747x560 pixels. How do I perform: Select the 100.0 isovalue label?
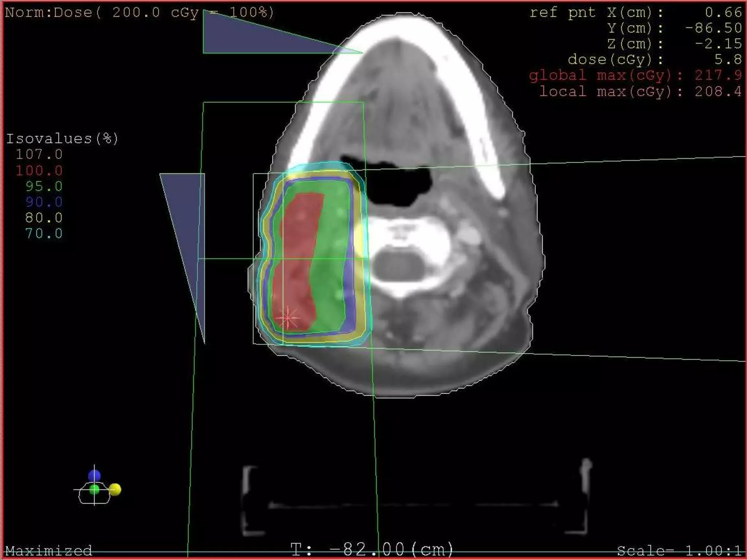pyautogui.click(x=39, y=171)
